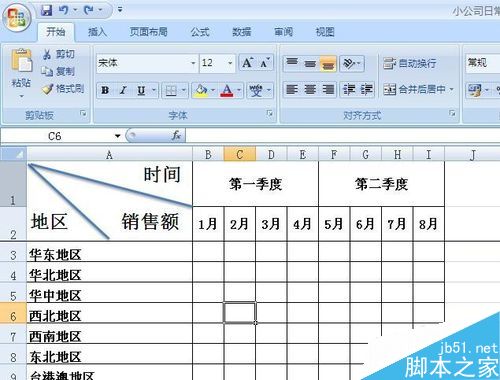
Task: Decrease font size with the small A button
Action: 265,63
